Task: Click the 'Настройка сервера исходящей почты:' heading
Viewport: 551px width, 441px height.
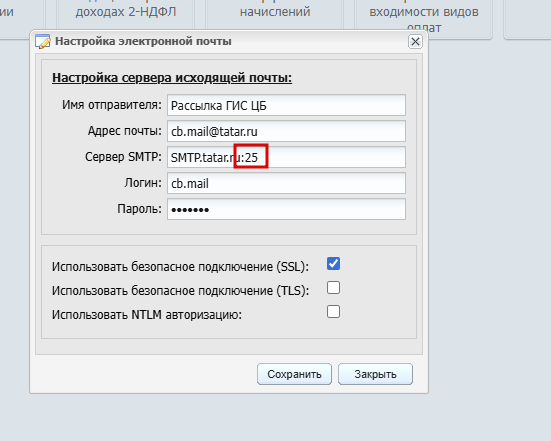Action: (172, 78)
